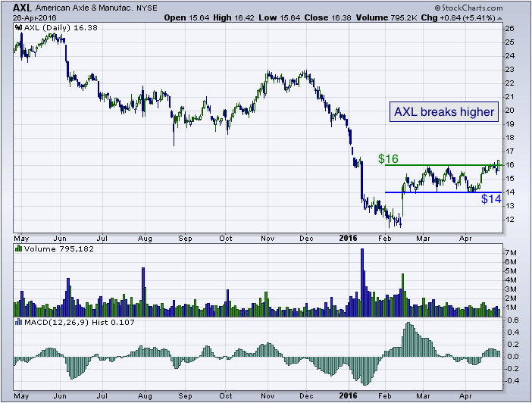The width and height of the screenshot is (532, 403).
Task: Click the Apr label on the bottom axis
Action: pos(465,396)
